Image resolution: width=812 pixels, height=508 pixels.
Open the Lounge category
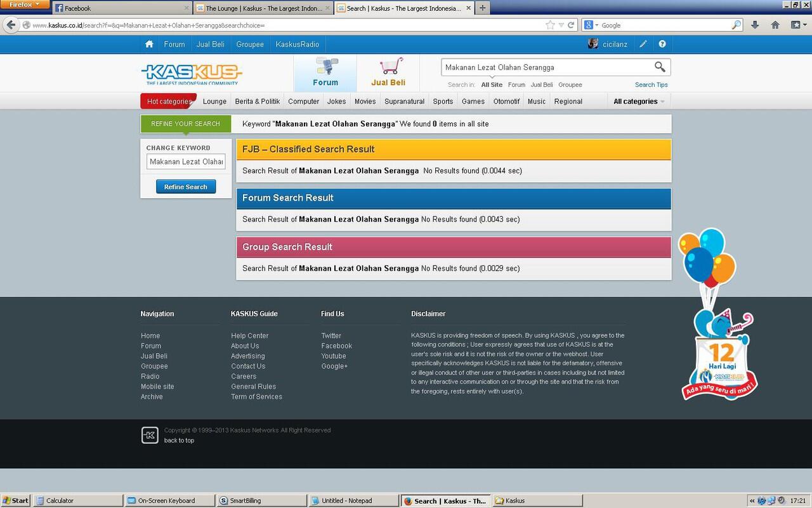[x=214, y=102]
